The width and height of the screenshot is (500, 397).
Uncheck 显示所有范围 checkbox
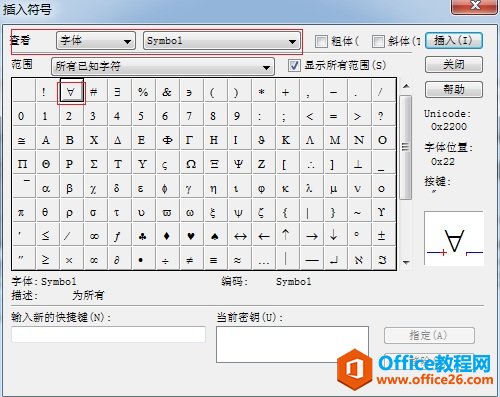click(x=294, y=65)
